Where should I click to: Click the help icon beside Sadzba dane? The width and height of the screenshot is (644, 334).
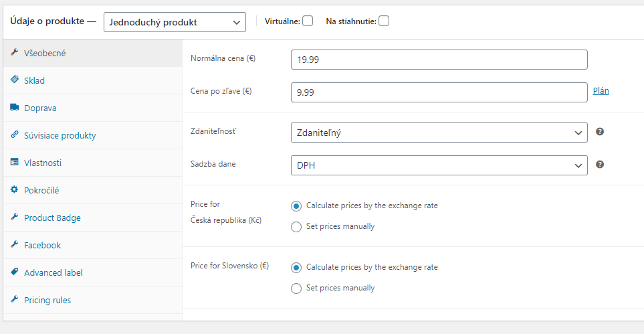pos(600,165)
